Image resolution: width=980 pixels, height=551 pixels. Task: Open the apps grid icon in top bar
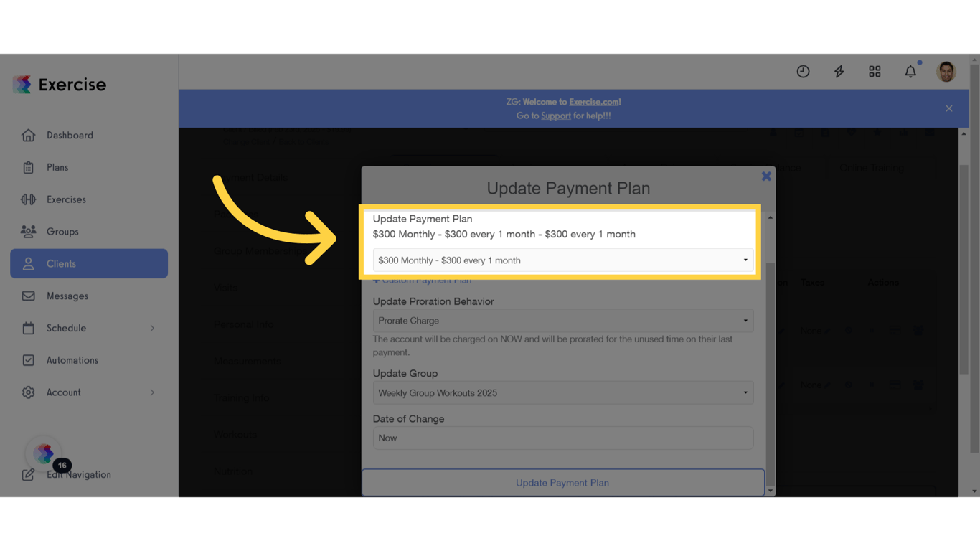(875, 71)
